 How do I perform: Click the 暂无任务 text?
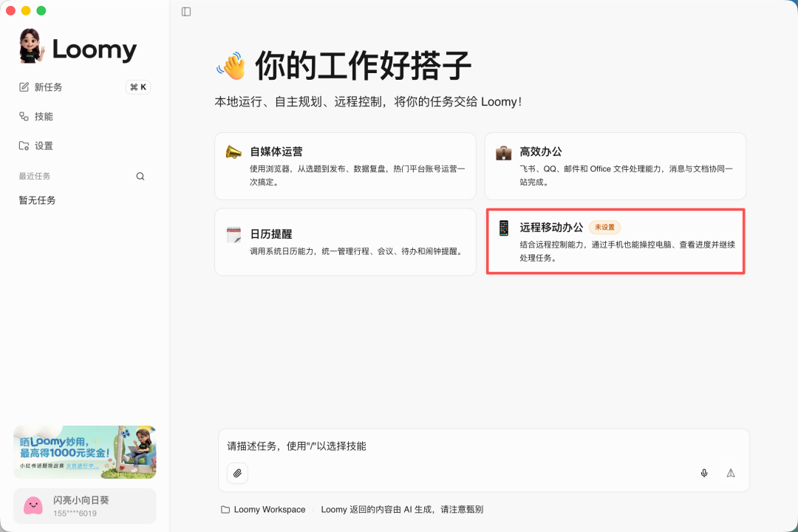point(37,200)
